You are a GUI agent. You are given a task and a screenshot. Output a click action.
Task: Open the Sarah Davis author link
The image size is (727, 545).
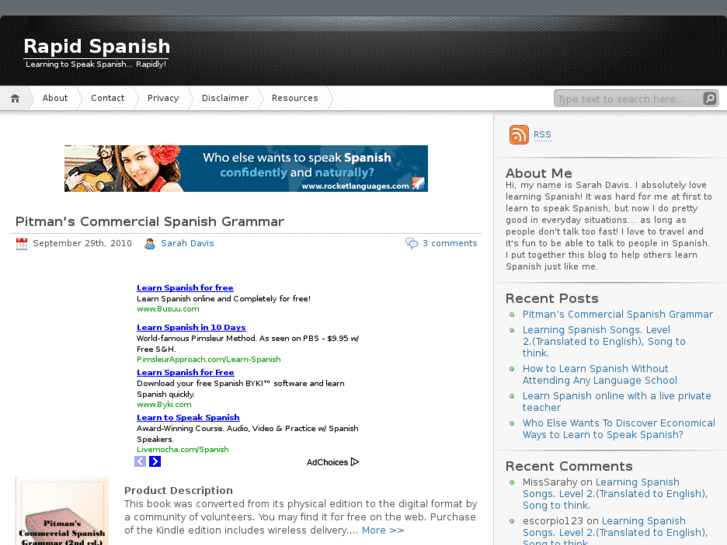(x=187, y=243)
